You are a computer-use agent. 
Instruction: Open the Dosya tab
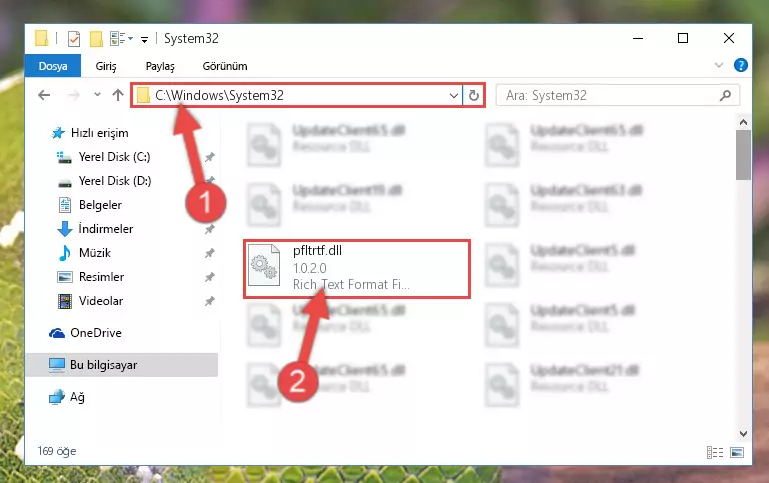(53, 66)
